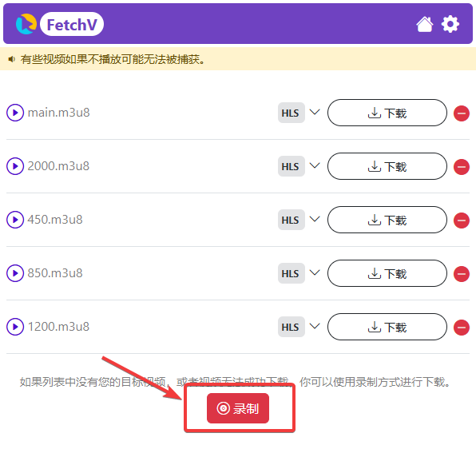
Task: Remove 2000.m3u8 from the list
Action: 462,167
